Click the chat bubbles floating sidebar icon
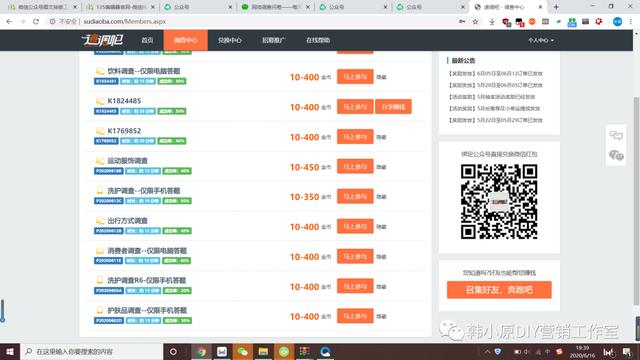Screen dimensions: 640x360 tap(616, 135)
